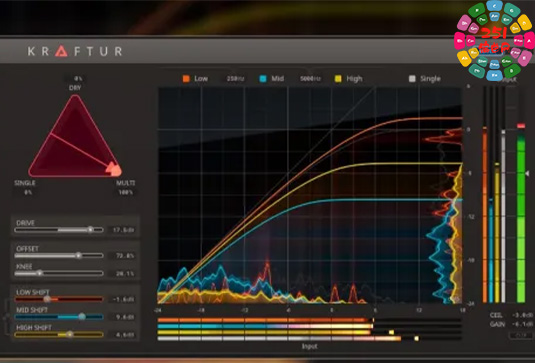Click the Low band label text
Image resolution: width=535 pixels, height=363 pixels.
pos(201,79)
